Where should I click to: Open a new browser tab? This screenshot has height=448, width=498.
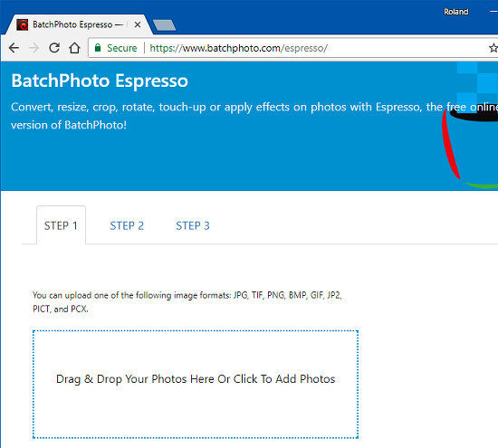tap(164, 25)
